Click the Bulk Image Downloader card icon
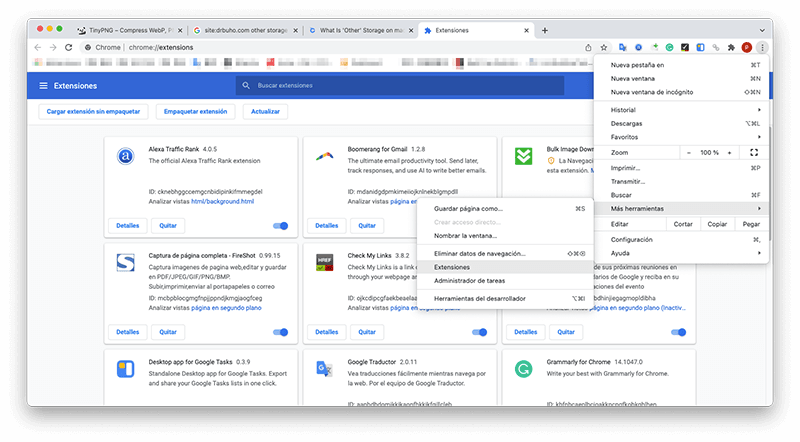This screenshot has width=800, height=442. [523, 156]
